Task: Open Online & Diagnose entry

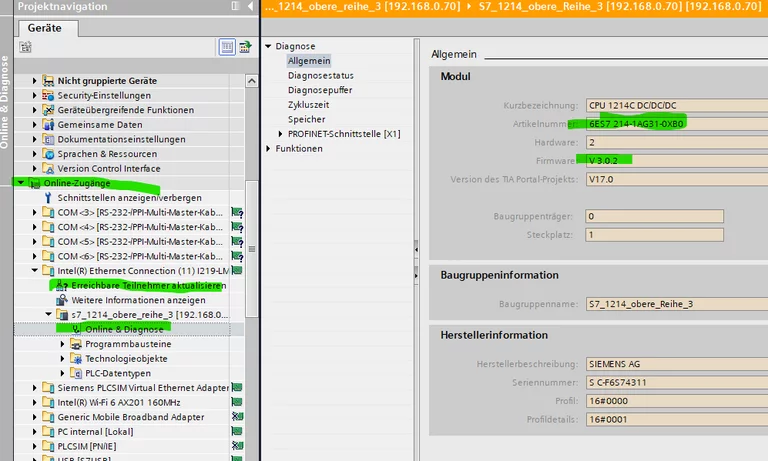Action: pyautogui.click(x=124, y=329)
